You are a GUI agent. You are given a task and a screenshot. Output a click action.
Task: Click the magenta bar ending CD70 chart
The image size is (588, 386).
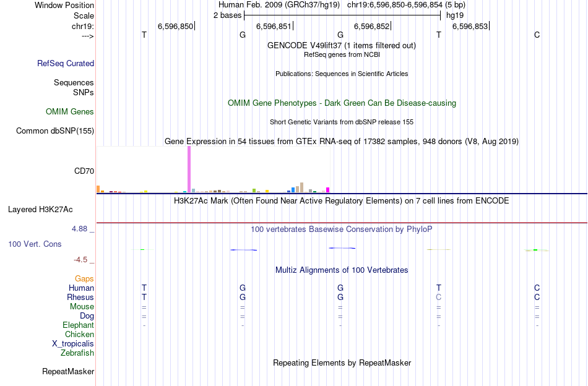pyautogui.click(x=328, y=190)
